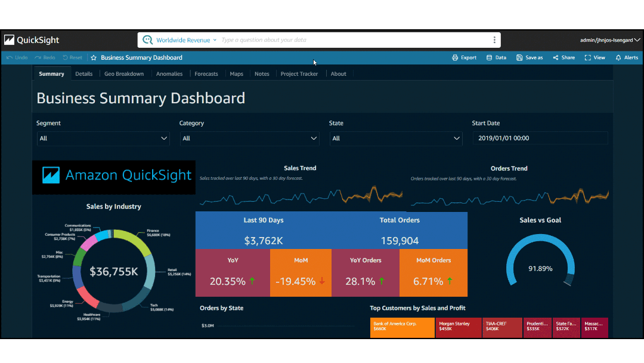Favorite the dashboard with the star icon
Screen dimensions: 644x363
pyautogui.click(x=94, y=58)
